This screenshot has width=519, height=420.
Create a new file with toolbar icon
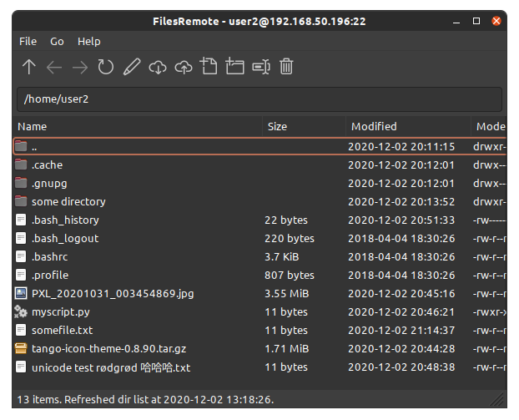click(209, 66)
